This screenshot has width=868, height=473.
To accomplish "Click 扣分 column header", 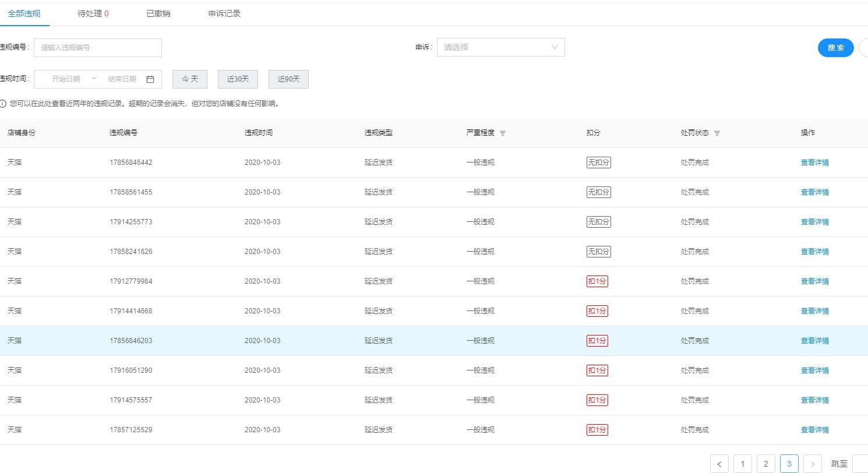I will [x=594, y=133].
